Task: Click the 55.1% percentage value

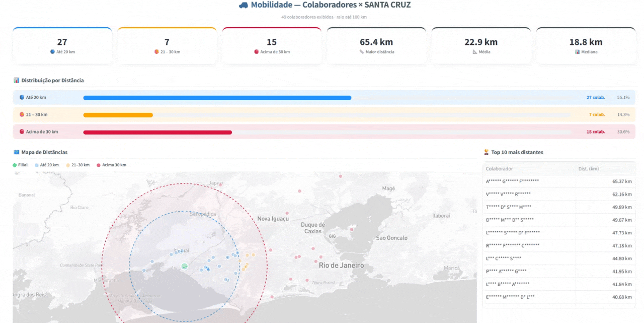Action: pos(623,97)
